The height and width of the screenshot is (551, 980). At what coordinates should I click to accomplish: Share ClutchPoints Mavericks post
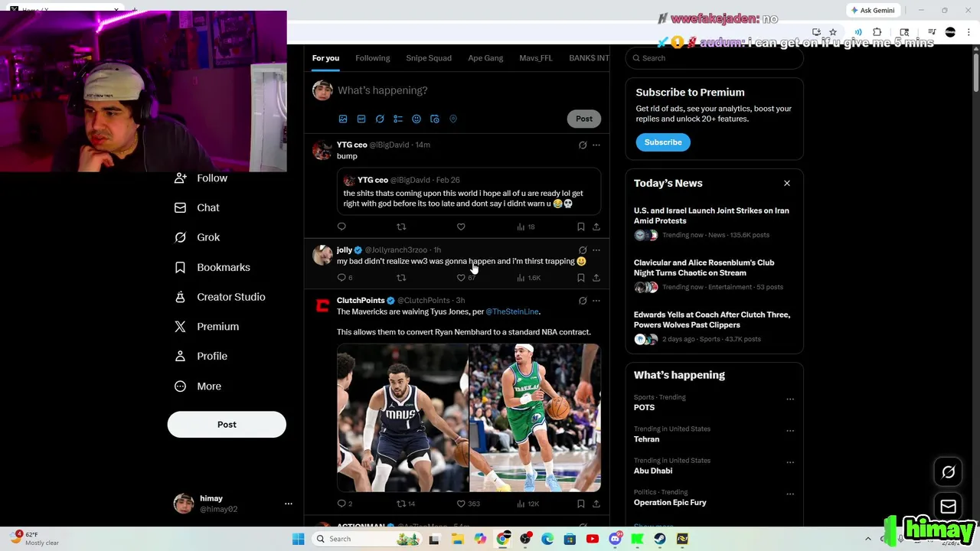pos(596,504)
